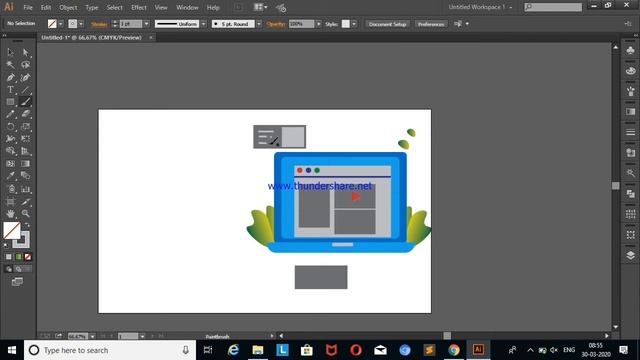
Task: Switch to the Untitled-1 document tab
Action: point(92,38)
